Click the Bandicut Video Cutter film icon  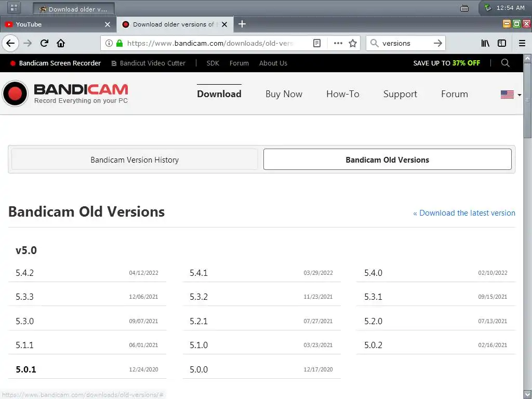pos(114,63)
